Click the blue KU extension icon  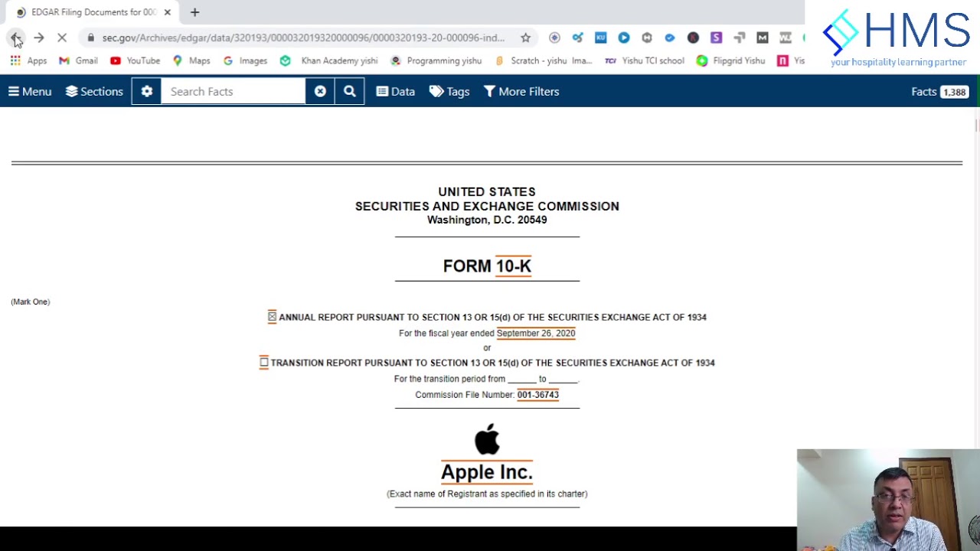(x=600, y=37)
